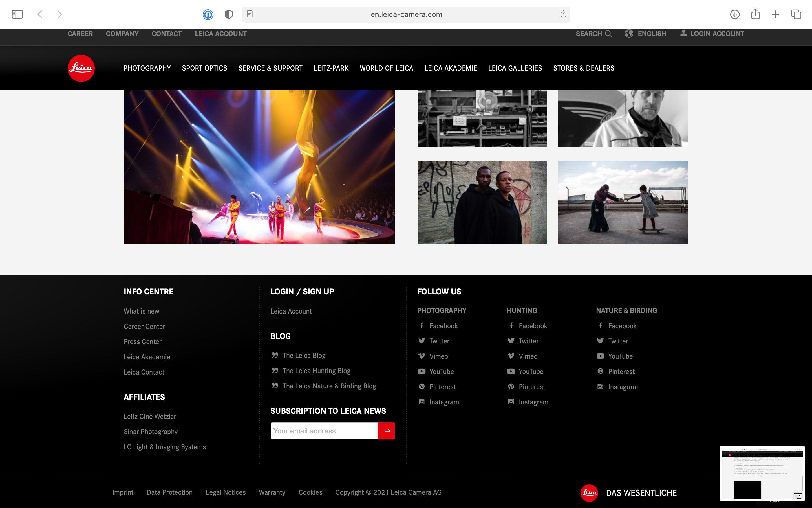Open Nature & Birding Pinterest link
This screenshot has height=508, width=812.
click(x=616, y=372)
